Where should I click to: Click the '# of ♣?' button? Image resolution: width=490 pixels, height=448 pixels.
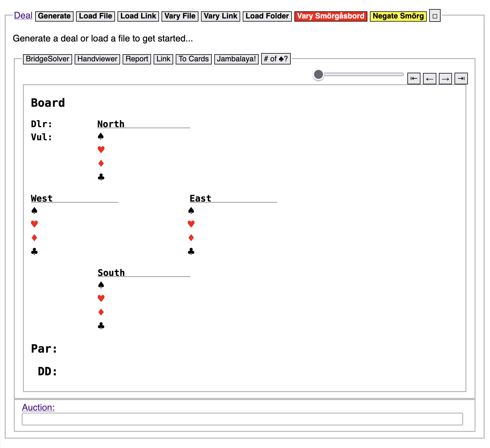[x=276, y=59]
